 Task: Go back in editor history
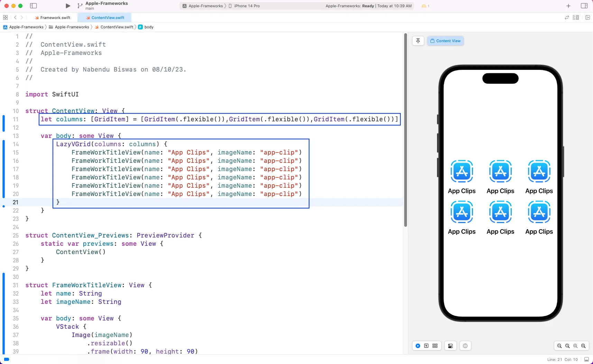click(x=15, y=17)
